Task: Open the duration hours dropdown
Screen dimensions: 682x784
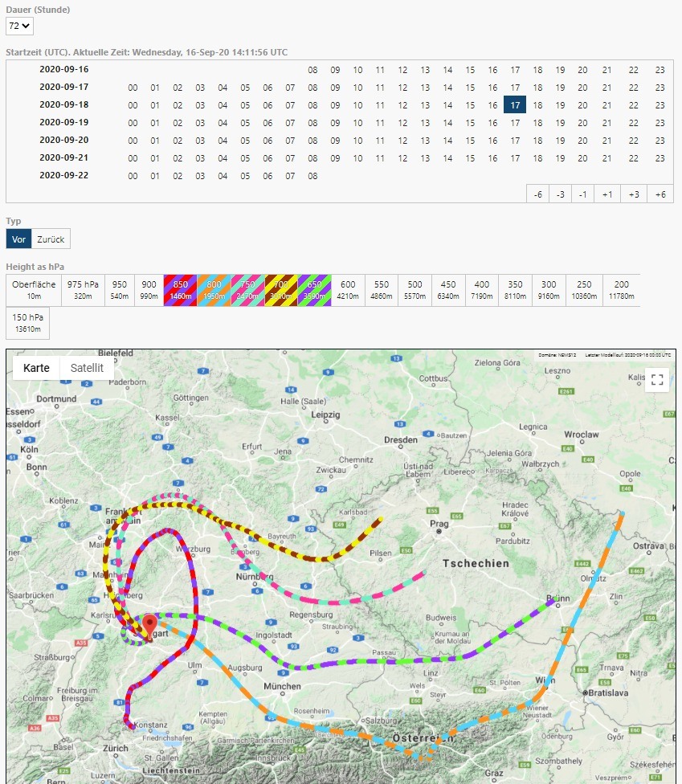Action: pyautogui.click(x=19, y=26)
